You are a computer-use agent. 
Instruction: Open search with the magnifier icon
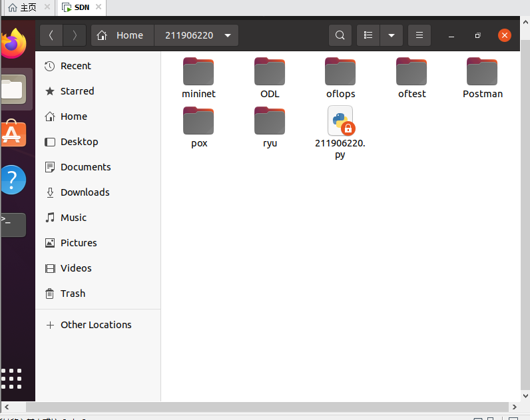(340, 35)
